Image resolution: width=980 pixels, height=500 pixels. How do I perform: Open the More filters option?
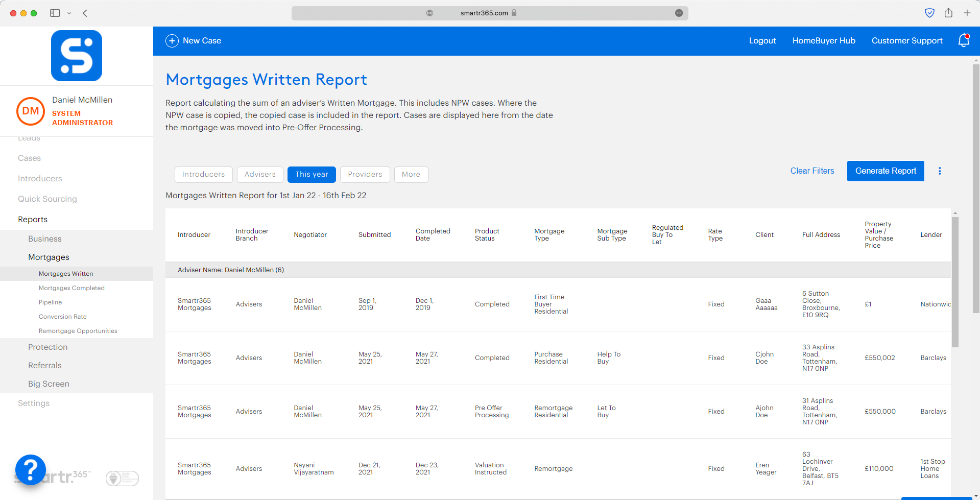click(411, 175)
